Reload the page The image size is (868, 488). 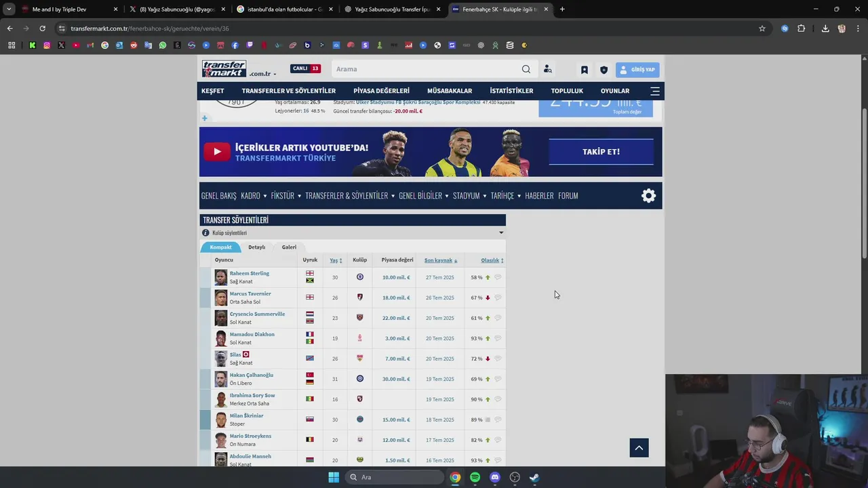42,28
